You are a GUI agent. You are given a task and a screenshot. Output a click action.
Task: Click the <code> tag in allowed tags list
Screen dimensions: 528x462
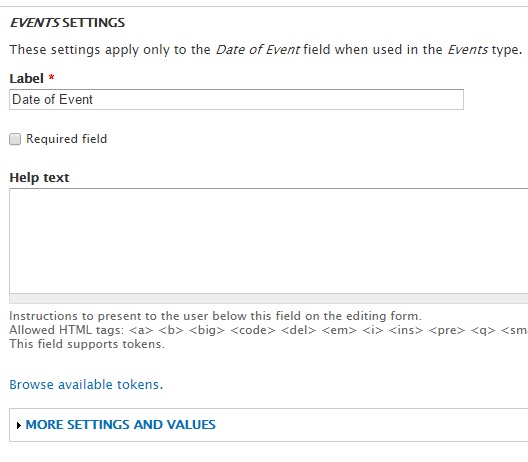tap(253, 330)
